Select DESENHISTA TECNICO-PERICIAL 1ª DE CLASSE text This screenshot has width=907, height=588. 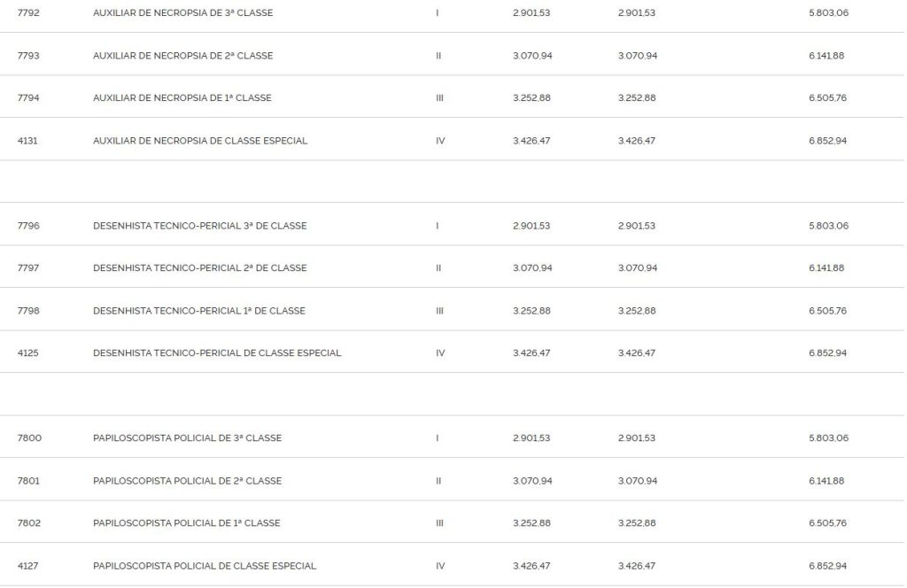(x=199, y=311)
